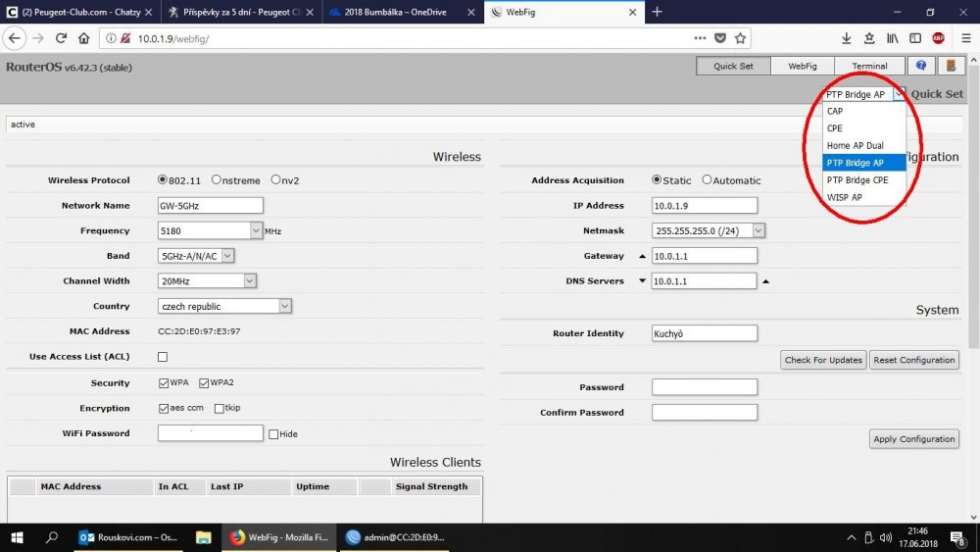Toggle WPA2 security checkbox

click(204, 382)
